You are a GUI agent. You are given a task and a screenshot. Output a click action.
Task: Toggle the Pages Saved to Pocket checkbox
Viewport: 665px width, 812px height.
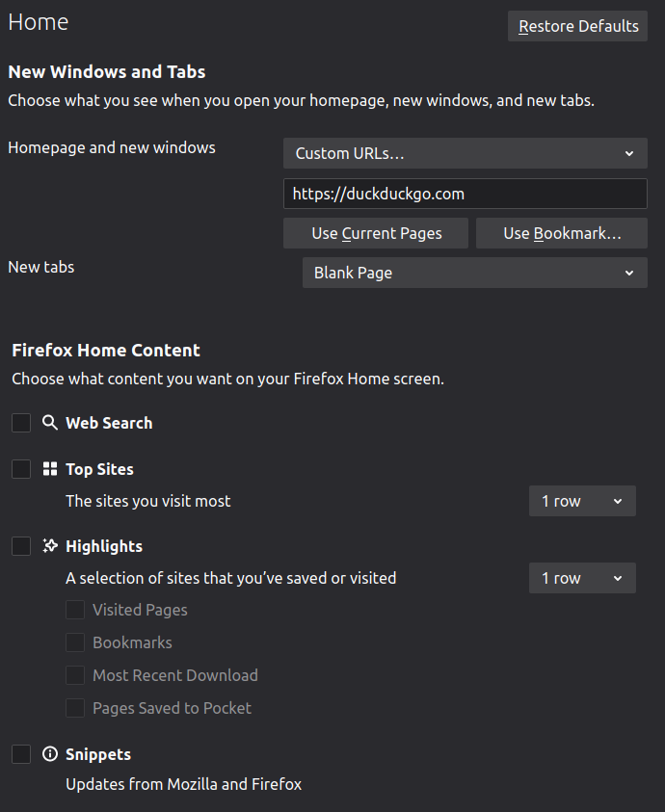point(75,708)
